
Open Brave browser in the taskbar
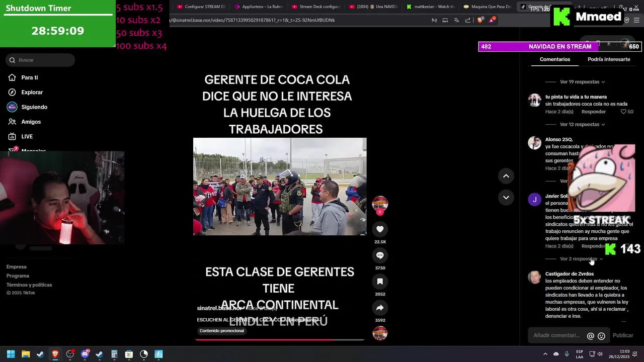tap(55, 354)
